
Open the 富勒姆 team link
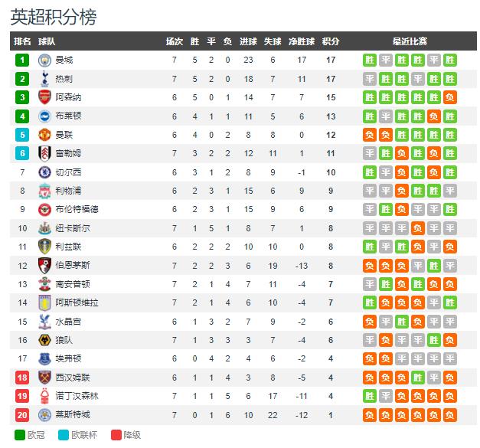click(x=65, y=153)
